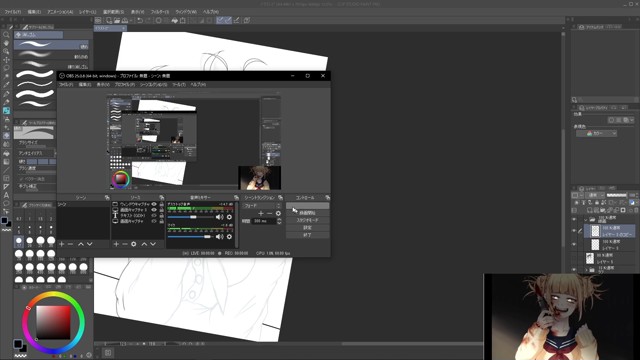Viewport: 640px width, 360px height.
Task: Open the settings gear under OBS sources
Action: click(133, 244)
